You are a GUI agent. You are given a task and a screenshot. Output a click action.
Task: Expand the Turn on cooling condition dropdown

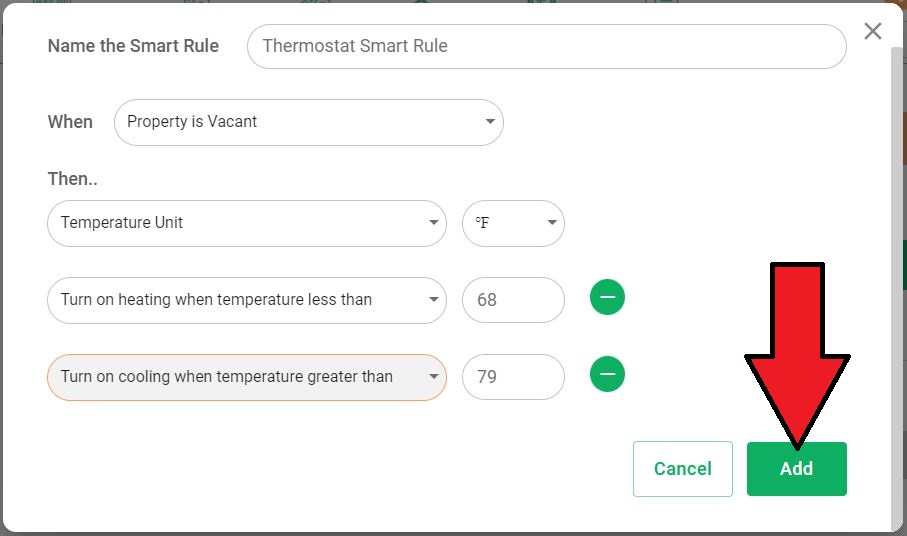(247, 377)
